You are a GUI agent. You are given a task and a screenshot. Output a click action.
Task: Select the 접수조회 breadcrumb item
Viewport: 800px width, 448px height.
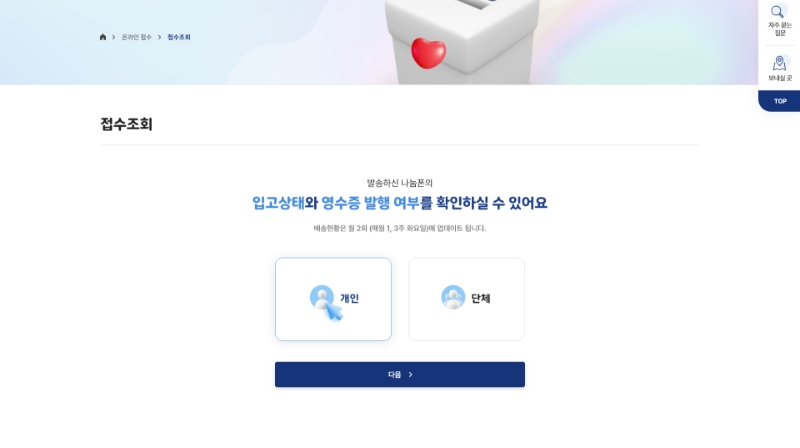pyautogui.click(x=179, y=37)
